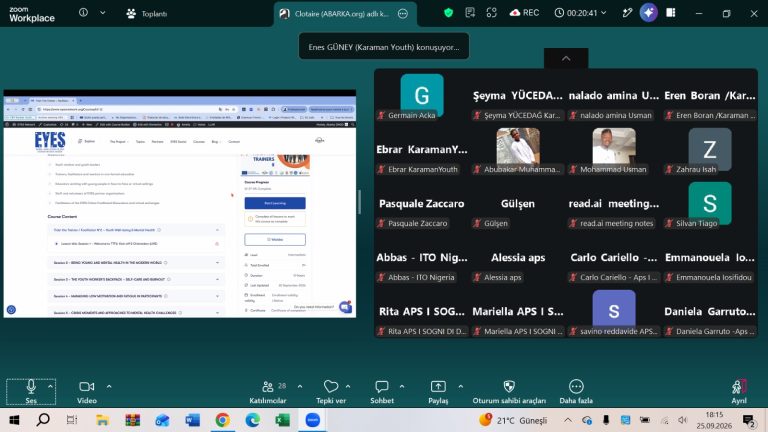Open Google Chrome from the taskbar
Image resolution: width=768 pixels, height=432 pixels.
pos(222,420)
